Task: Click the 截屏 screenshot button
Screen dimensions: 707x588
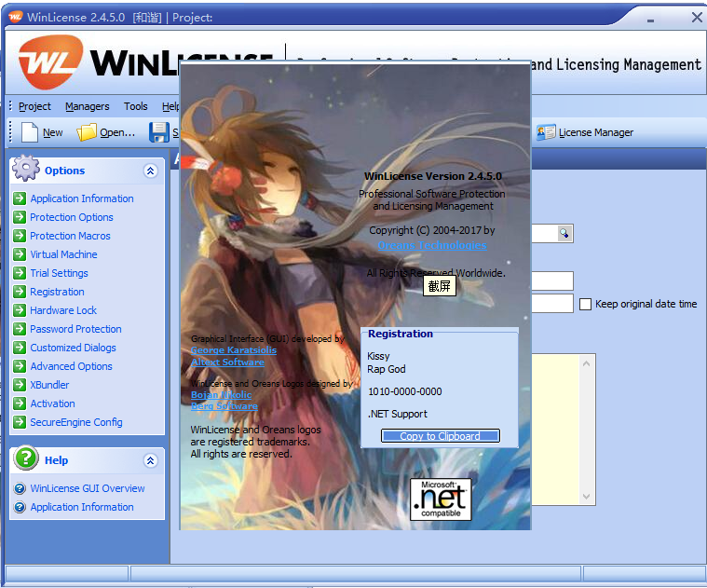Action: pos(439,286)
